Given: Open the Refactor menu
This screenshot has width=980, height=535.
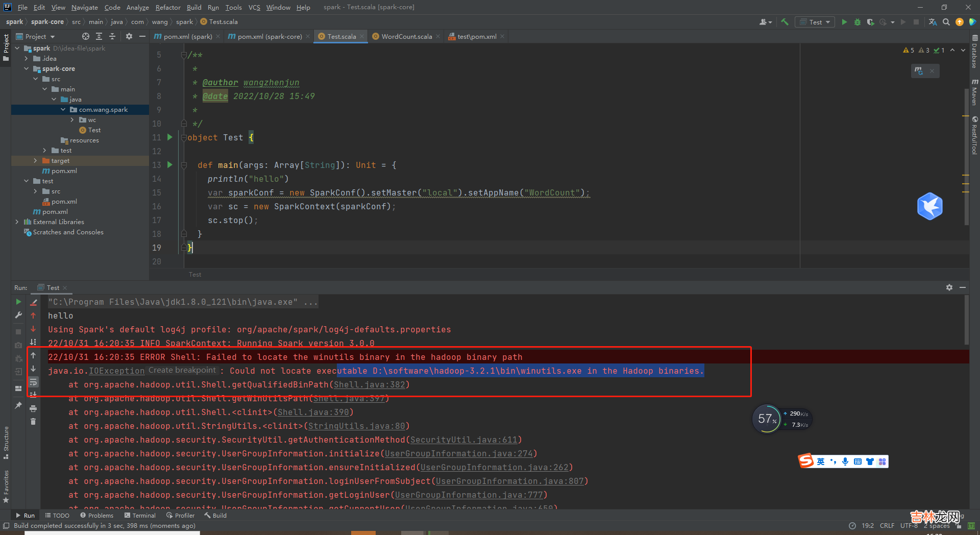Looking at the screenshot, I should click(168, 7).
